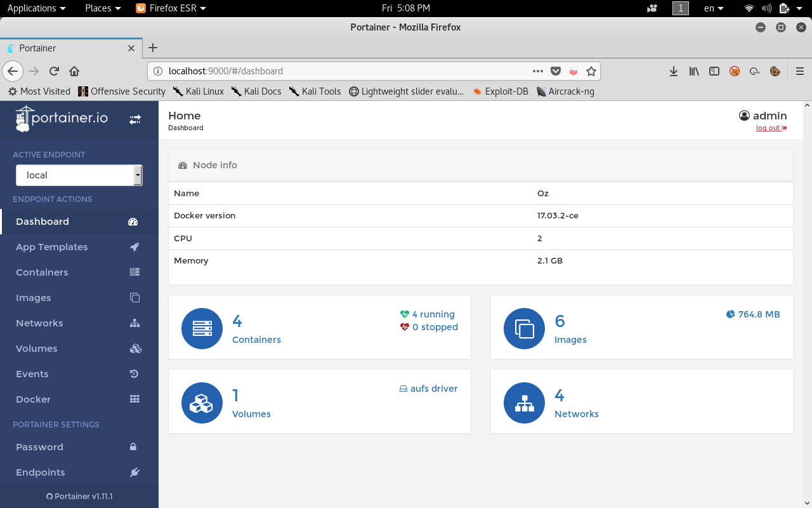Open App Templates from the sidebar

(x=52, y=247)
